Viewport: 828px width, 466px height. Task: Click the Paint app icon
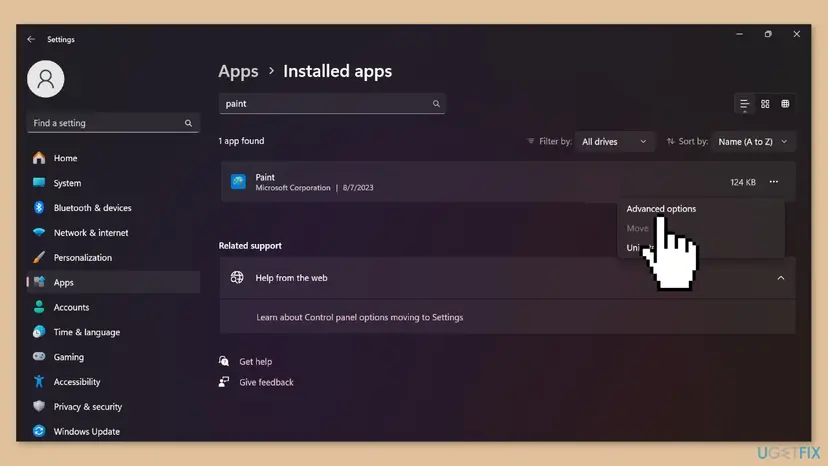[x=238, y=182]
